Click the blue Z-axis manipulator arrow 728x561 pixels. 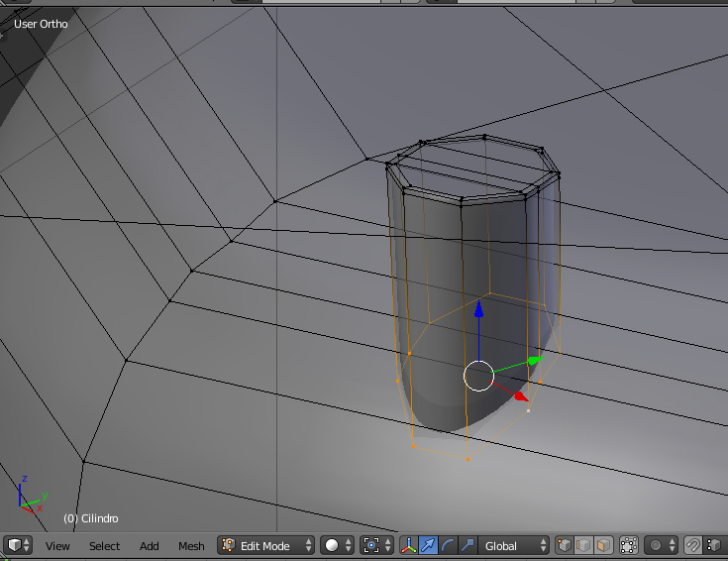click(x=478, y=311)
